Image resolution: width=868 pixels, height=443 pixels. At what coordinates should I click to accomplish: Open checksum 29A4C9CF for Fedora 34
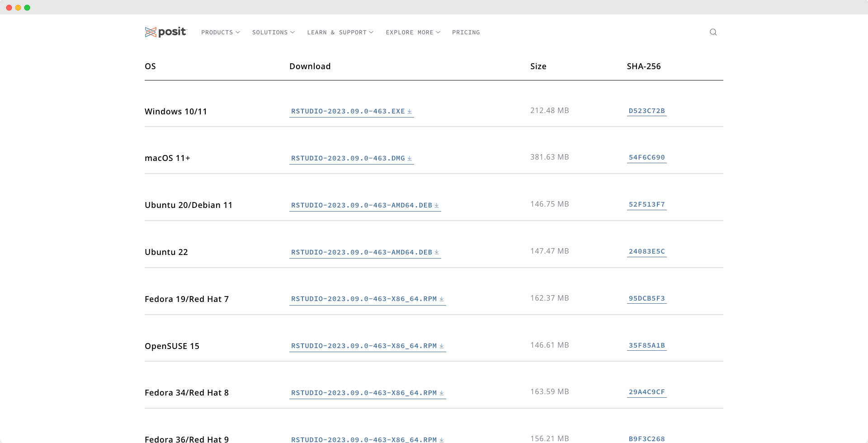pyautogui.click(x=646, y=392)
